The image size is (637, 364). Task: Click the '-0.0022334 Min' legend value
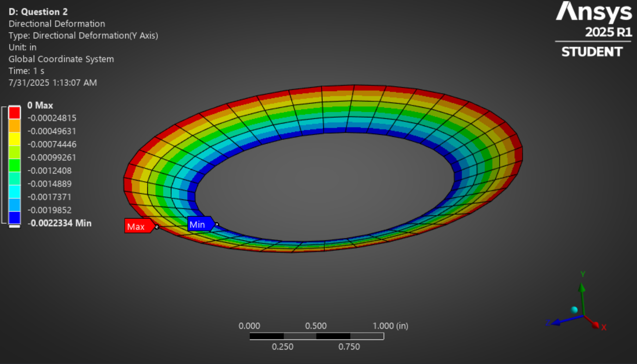(x=60, y=223)
